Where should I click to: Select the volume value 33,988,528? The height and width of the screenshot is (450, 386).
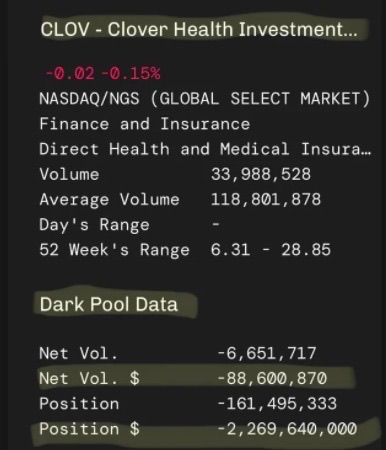click(261, 174)
